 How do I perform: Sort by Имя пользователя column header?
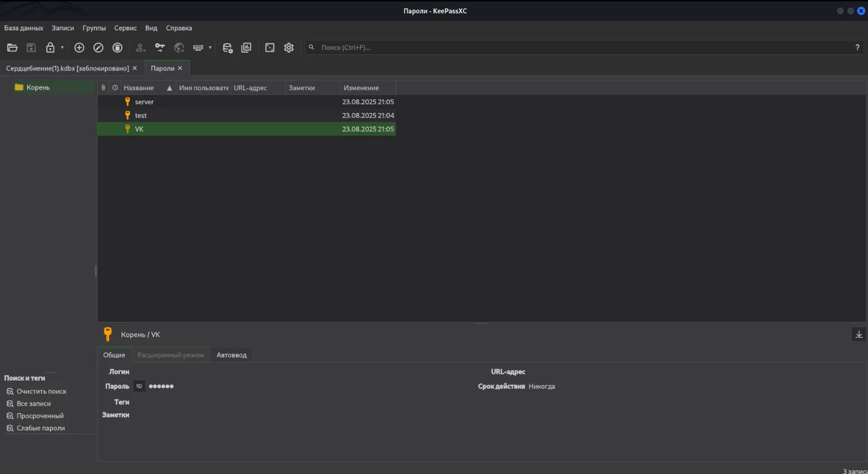point(204,88)
